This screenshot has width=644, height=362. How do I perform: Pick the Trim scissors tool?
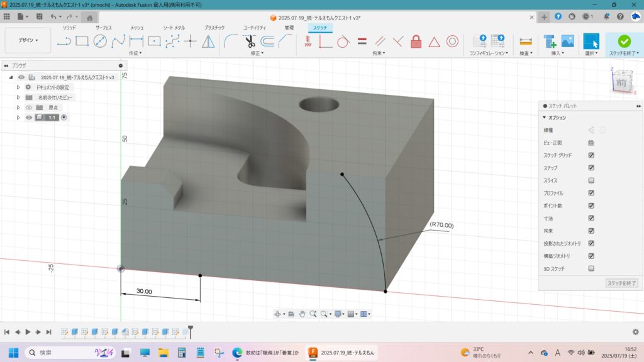point(250,41)
